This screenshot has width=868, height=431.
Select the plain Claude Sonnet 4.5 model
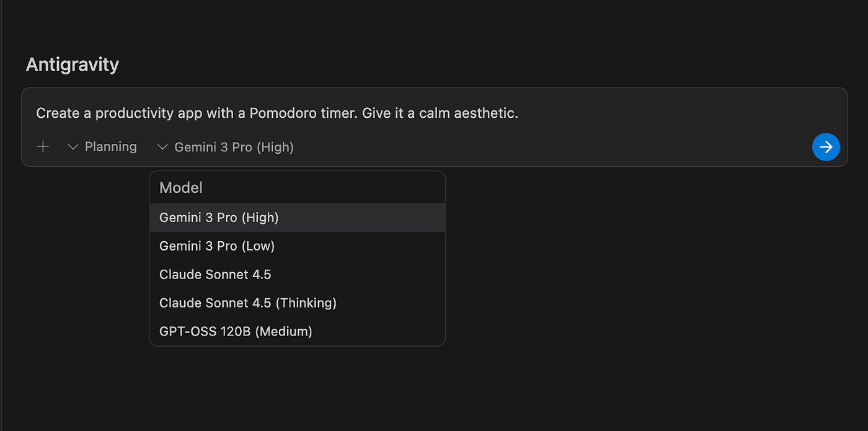[215, 275]
